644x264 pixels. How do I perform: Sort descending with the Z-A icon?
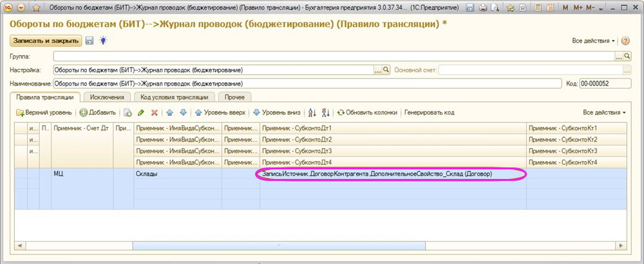(325, 113)
